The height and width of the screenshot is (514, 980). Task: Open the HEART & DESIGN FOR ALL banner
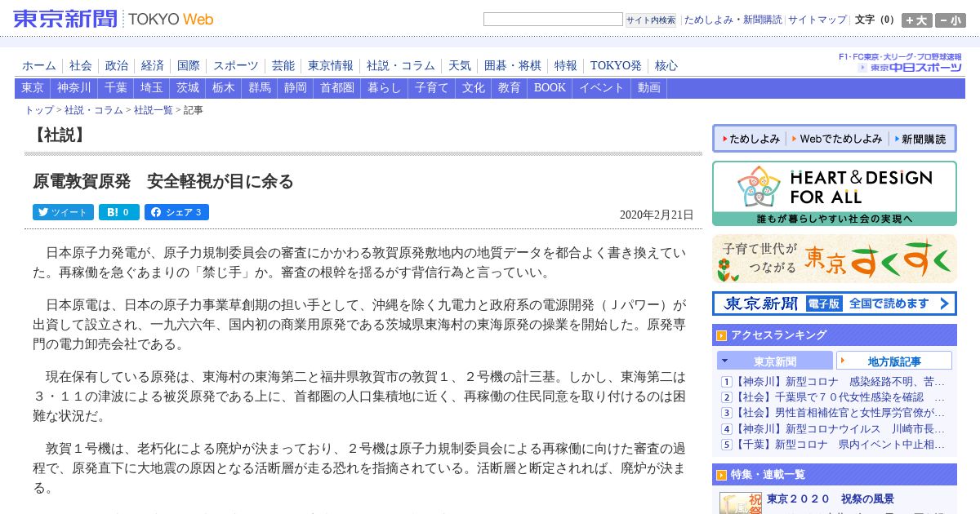(x=835, y=193)
